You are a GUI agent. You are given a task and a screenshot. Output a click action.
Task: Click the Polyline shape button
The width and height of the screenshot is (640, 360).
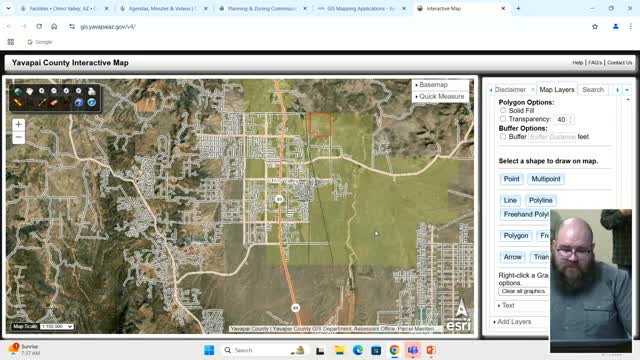[540, 200]
